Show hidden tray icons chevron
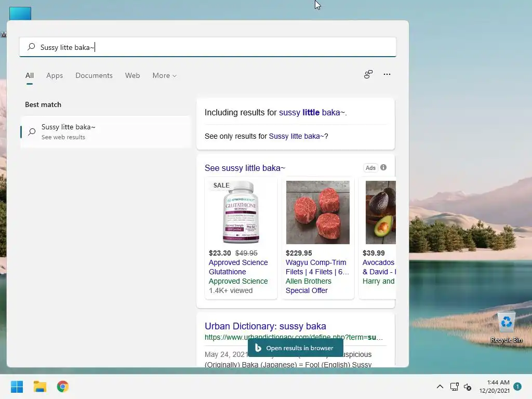 pyautogui.click(x=440, y=387)
